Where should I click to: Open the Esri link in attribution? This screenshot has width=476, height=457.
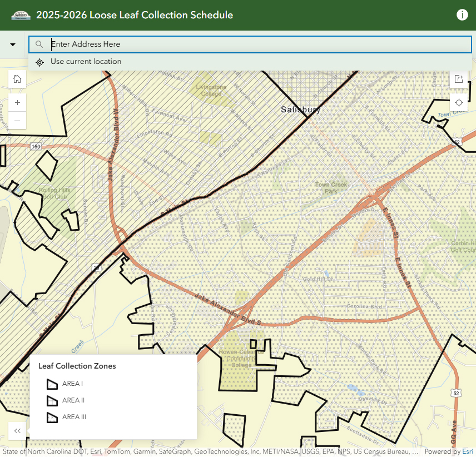(x=467, y=451)
